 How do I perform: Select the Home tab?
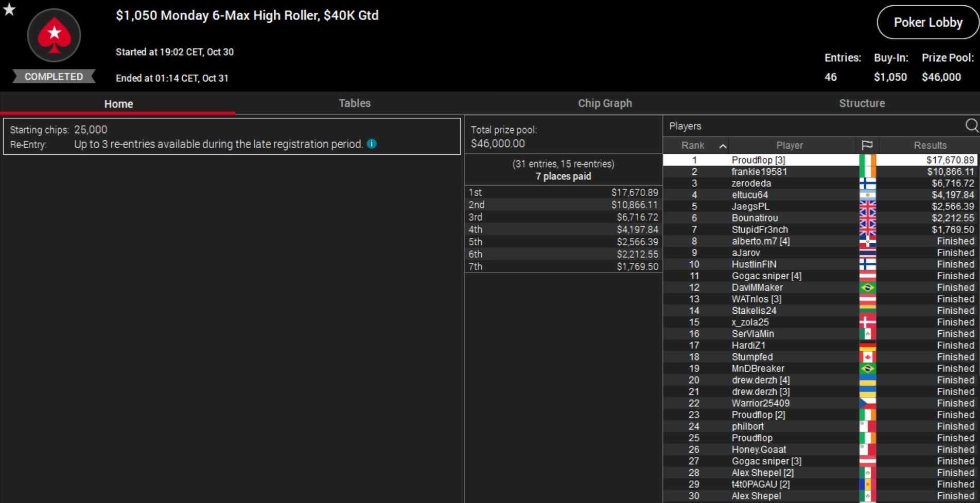[118, 104]
